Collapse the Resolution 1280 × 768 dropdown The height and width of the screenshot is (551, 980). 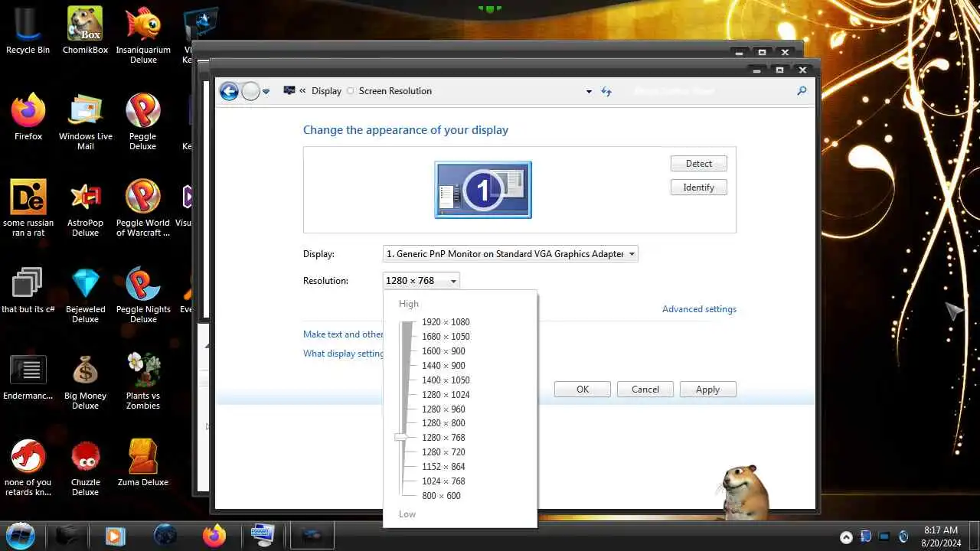point(421,281)
